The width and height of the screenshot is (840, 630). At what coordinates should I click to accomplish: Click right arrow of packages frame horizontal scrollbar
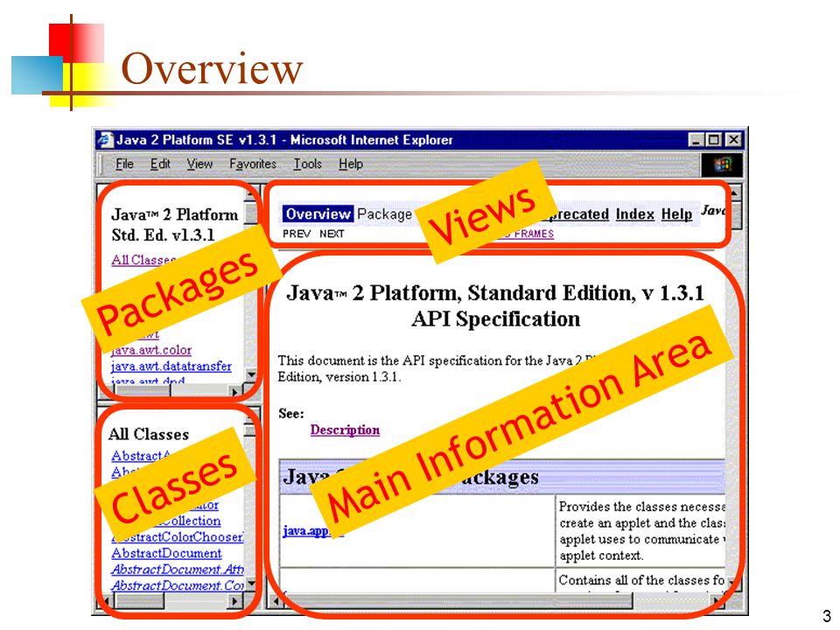click(x=234, y=392)
